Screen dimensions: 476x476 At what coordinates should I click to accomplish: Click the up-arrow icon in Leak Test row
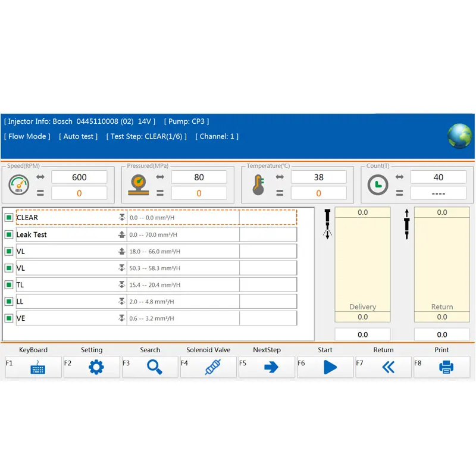[122, 234]
